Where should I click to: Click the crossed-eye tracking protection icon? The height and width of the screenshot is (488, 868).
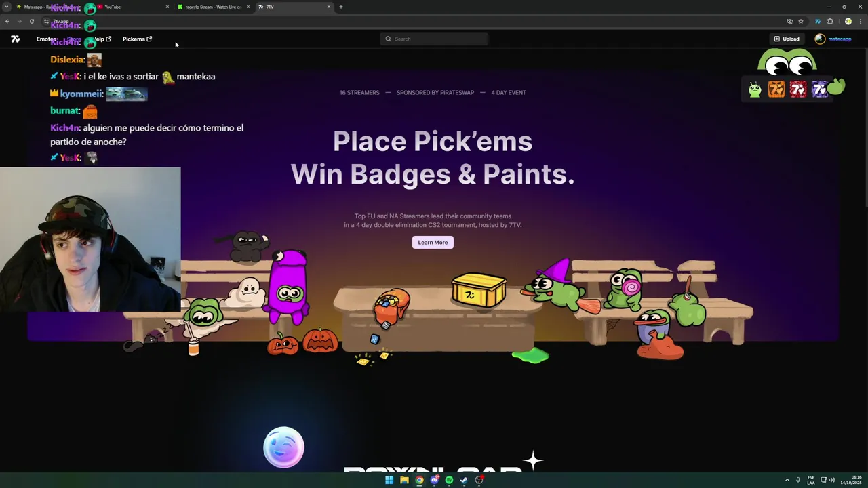click(789, 21)
